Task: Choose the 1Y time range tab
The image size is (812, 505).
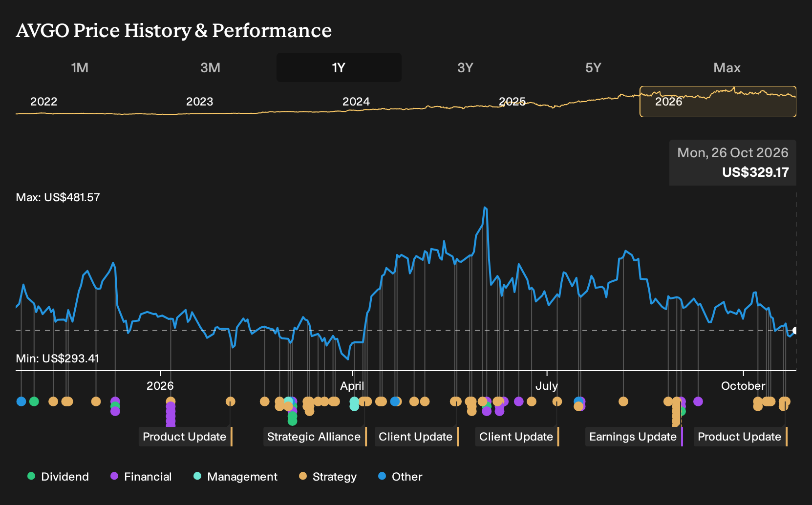Action: tap(339, 67)
